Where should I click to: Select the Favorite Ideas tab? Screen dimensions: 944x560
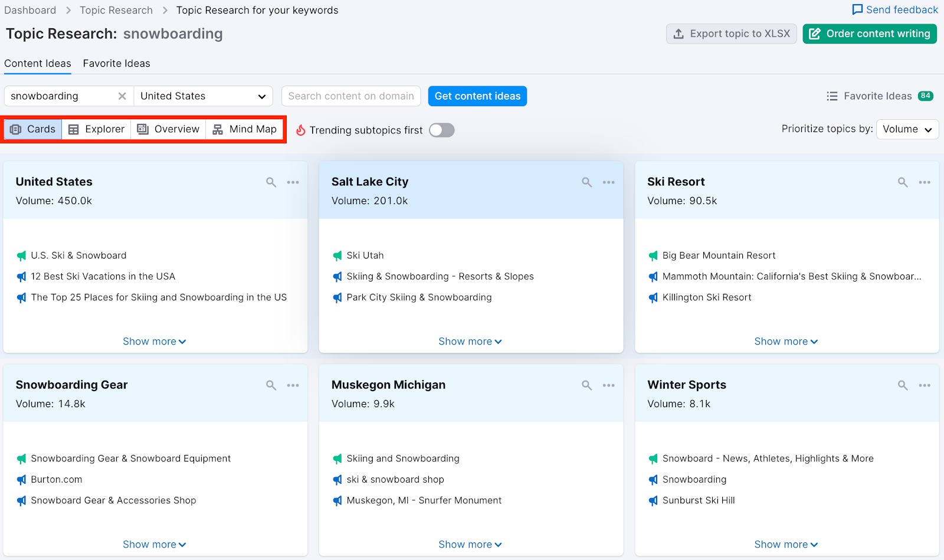[x=116, y=63]
